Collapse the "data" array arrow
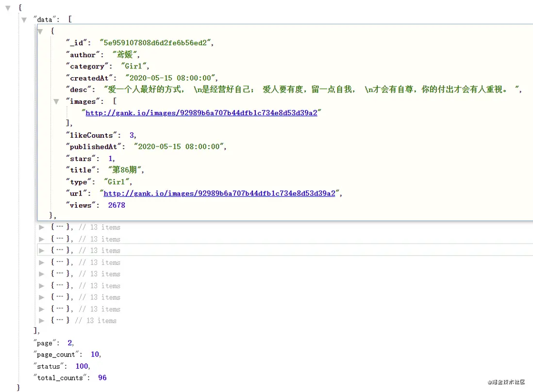This screenshot has height=392, width=533. tap(24, 20)
